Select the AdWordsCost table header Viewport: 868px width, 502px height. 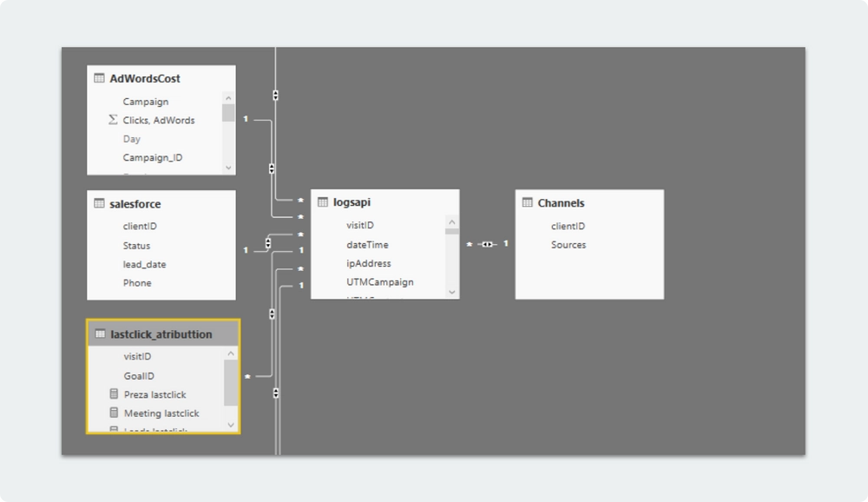coord(161,78)
